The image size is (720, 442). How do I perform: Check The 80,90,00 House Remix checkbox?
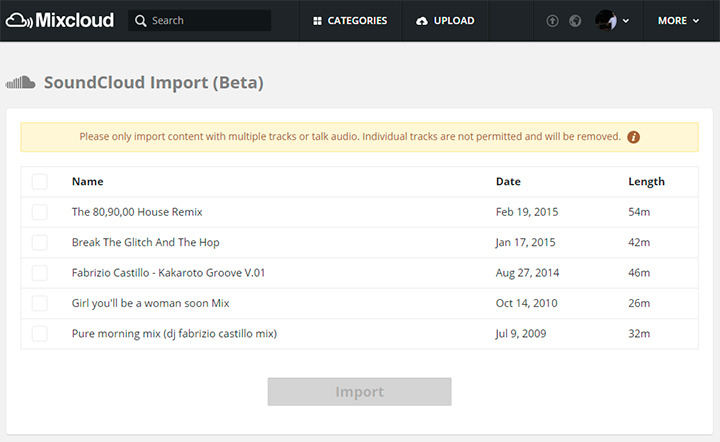(39, 212)
